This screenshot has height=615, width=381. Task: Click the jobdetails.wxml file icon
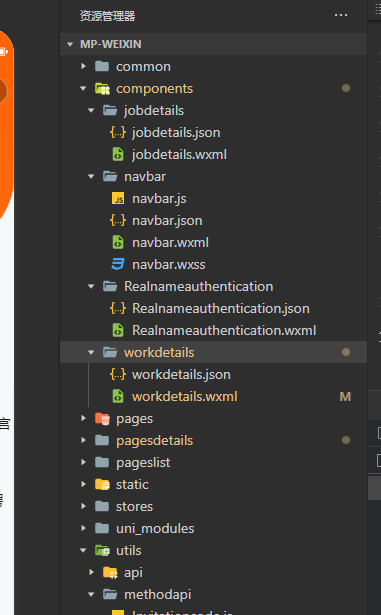(118, 155)
